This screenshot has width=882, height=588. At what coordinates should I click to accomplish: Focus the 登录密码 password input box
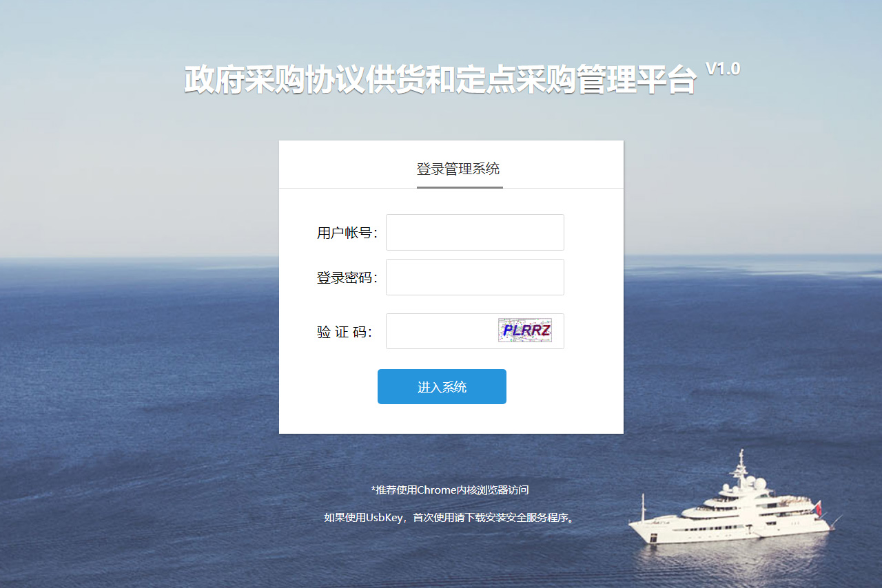(475, 277)
